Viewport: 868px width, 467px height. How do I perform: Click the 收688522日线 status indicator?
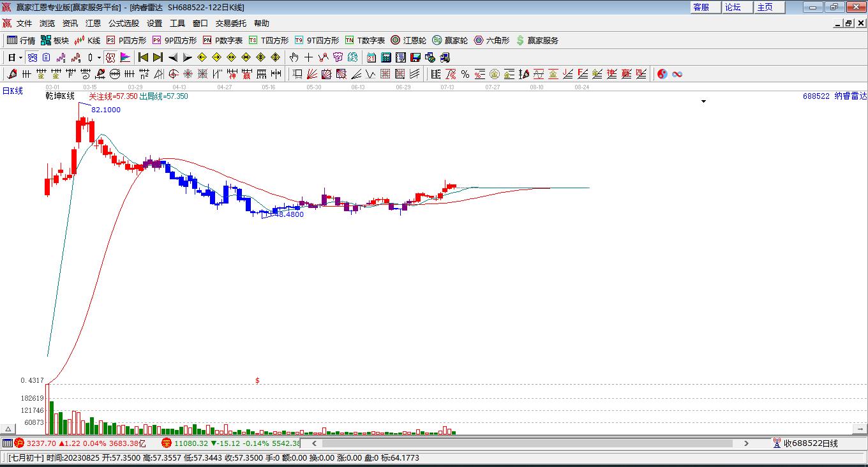[x=805, y=443]
